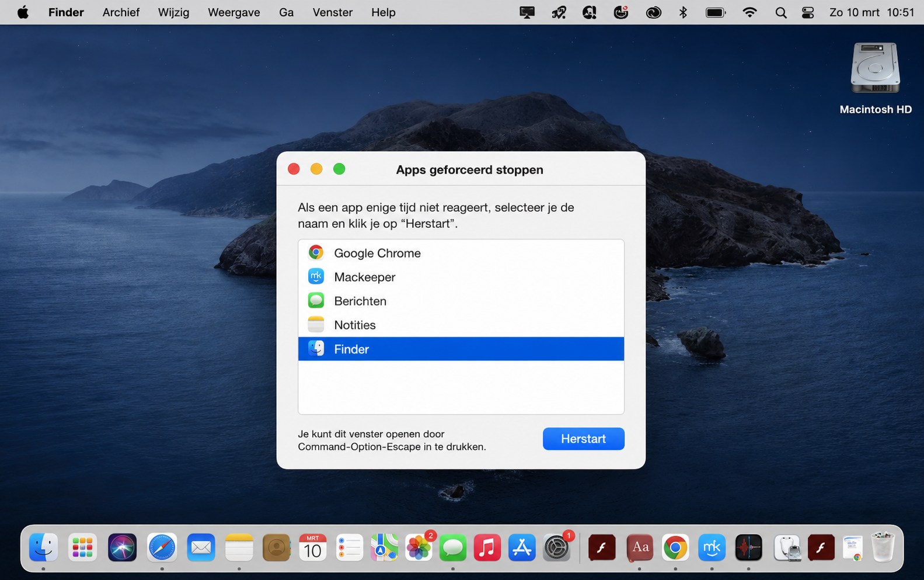Show battery status menu

tap(716, 12)
